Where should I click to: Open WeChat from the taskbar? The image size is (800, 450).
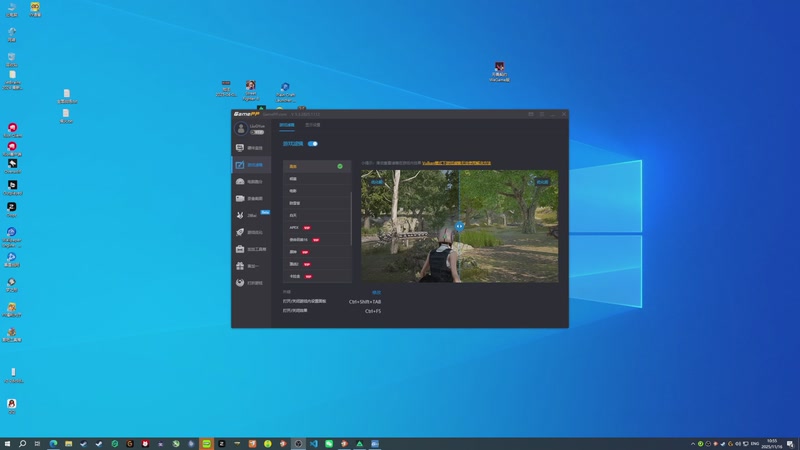[x=329, y=444]
